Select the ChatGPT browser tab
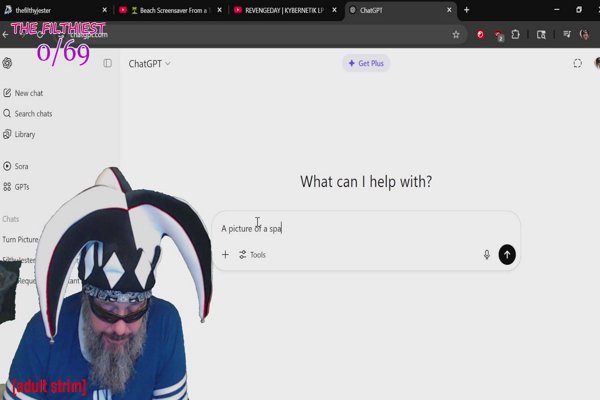The width and height of the screenshot is (600, 400). 401,10
